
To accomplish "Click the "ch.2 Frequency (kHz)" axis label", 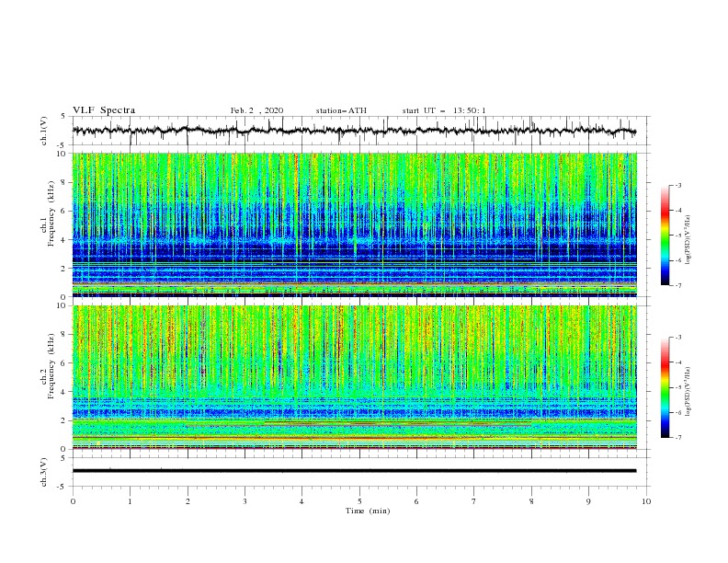I will pos(47,365).
